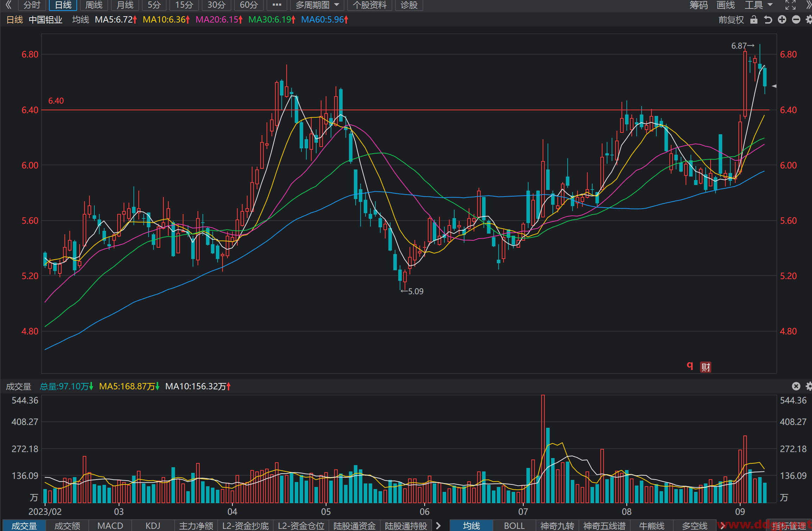This screenshot has width=812, height=531.
Task: Zoom in with the plus circle icon
Action: tap(782, 20)
